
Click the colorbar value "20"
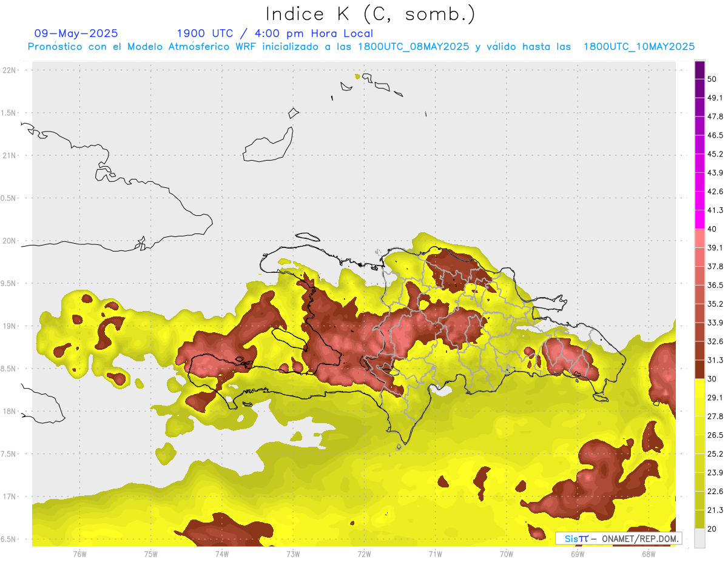coord(712,529)
